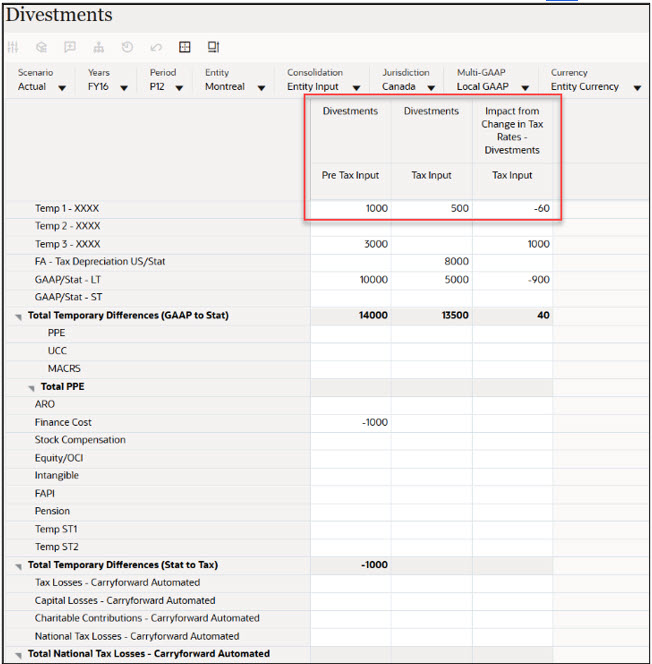Image resolution: width=652 pixels, height=664 pixels.
Task: Select the UCC row label
Action: point(57,351)
